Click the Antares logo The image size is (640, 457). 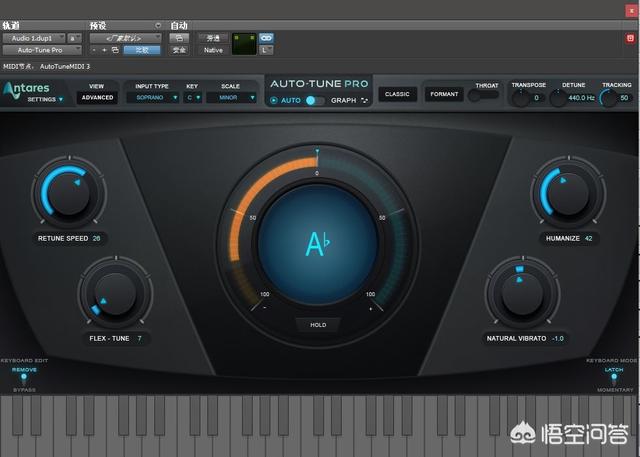pos(26,89)
